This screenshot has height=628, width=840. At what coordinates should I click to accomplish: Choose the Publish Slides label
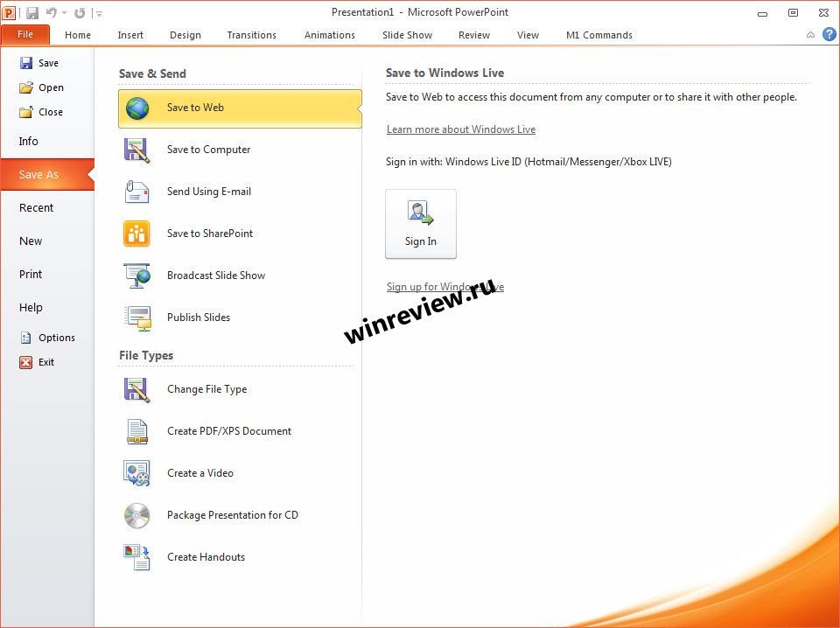click(199, 317)
